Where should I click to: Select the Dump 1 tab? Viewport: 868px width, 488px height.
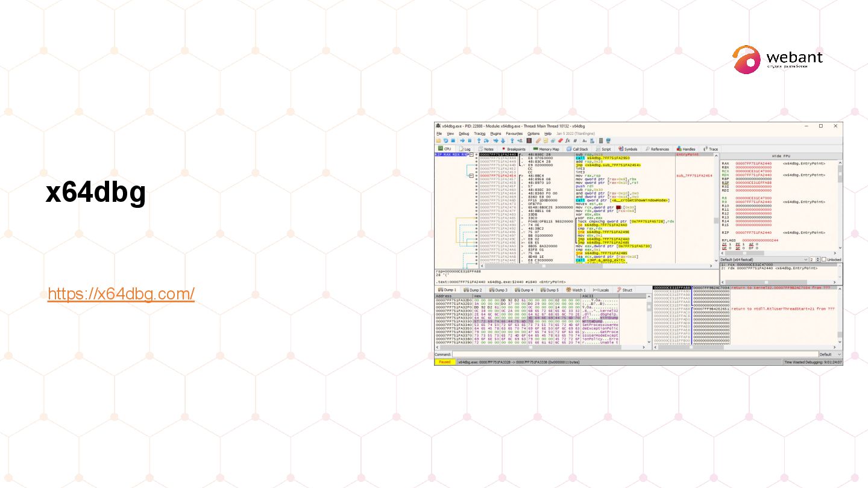[448, 290]
